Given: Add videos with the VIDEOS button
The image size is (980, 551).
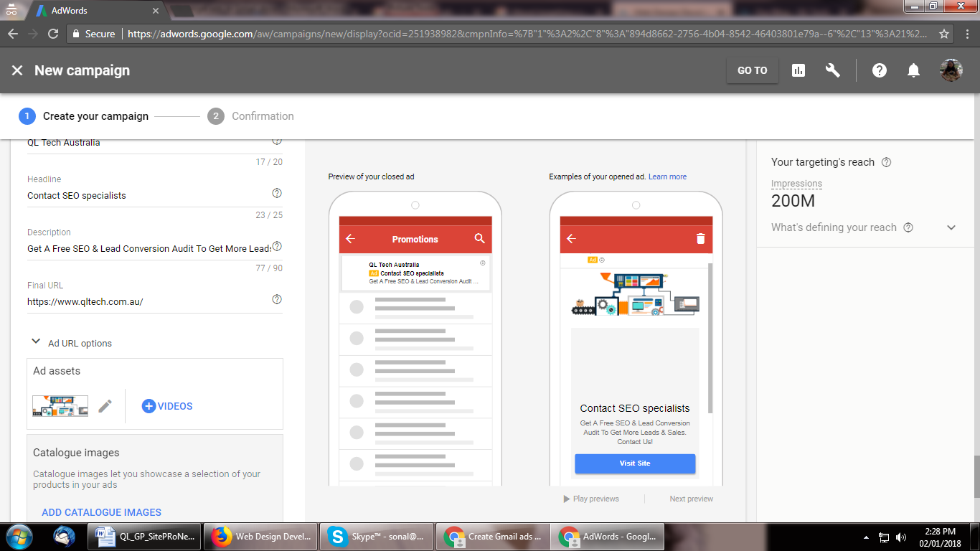Looking at the screenshot, I should (x=167, y=406).
